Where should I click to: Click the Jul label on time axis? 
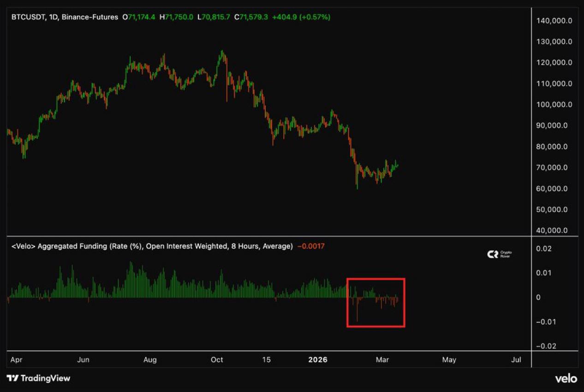517,360
